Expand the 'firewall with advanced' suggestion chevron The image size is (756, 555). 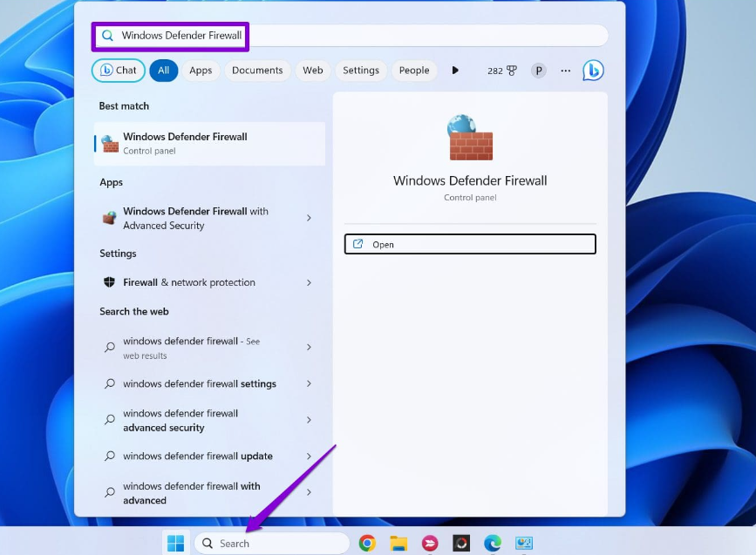(x=309, y=492)
